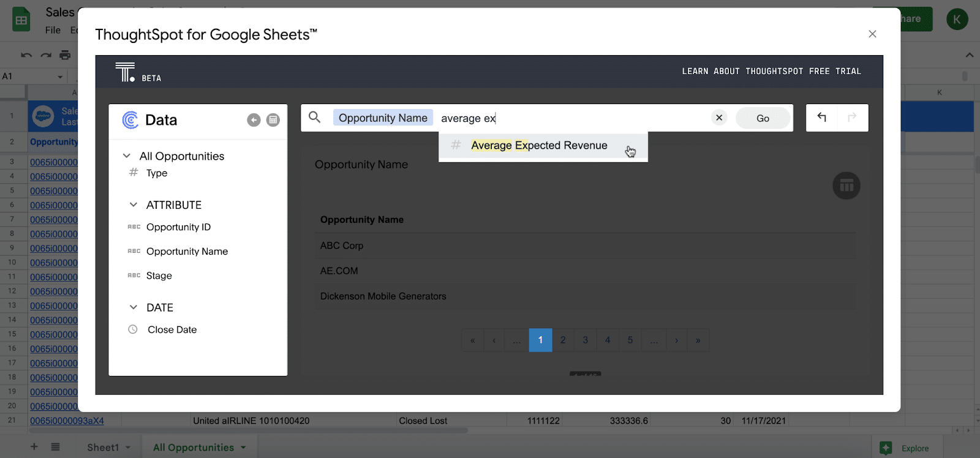Click Dickenson Mobile Generators result row
This screenshot has height=458, width=980.
point(586,296)
